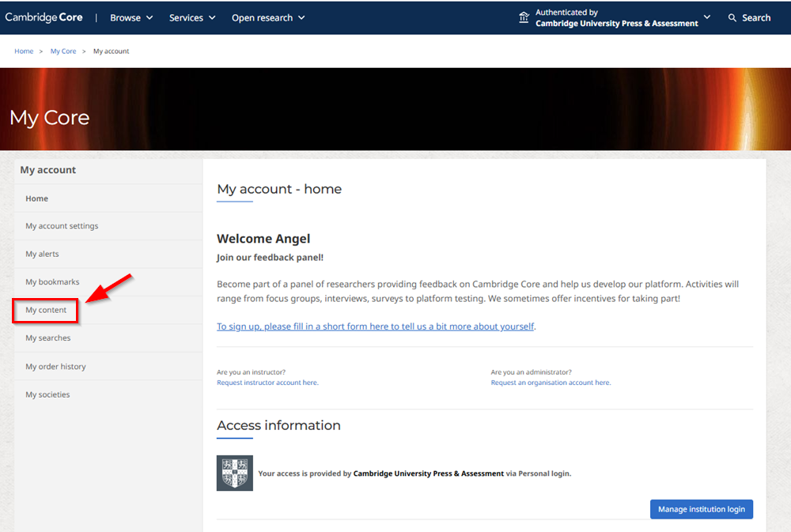Click the My Core banner title
The width and height of the screenshot is (791, 532).
tap(49, 118)
